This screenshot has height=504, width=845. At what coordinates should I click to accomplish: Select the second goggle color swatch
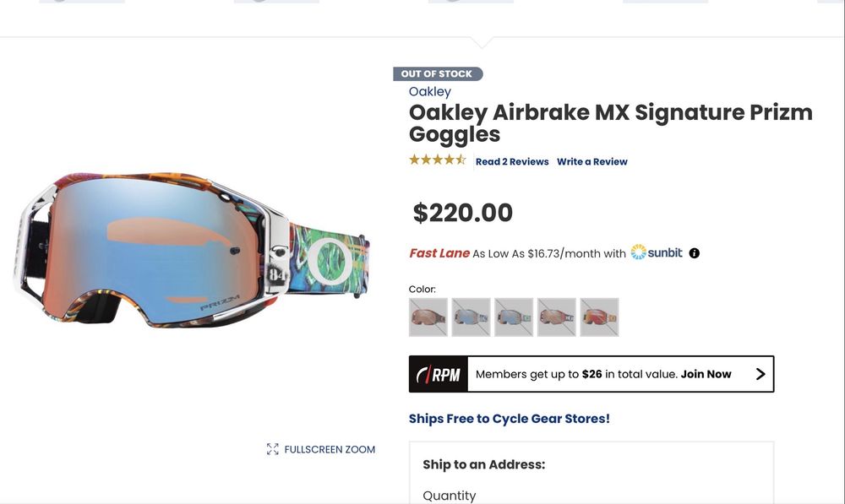click(471, 317)
